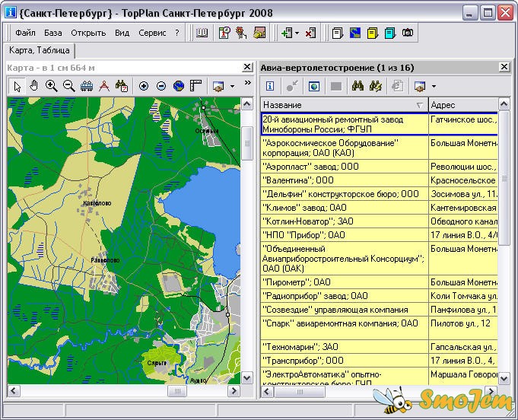Expand dropdown arrow next to add database icon
This screenshot has width=518, height=420.
(297, 33)
